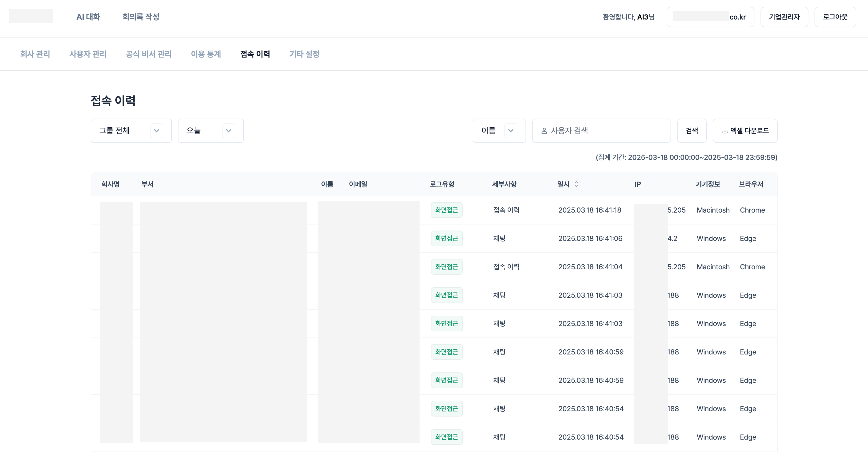This screenshot has height=452, width=868.
Task: Click the 검색 button
Action: tap(692, 131)
